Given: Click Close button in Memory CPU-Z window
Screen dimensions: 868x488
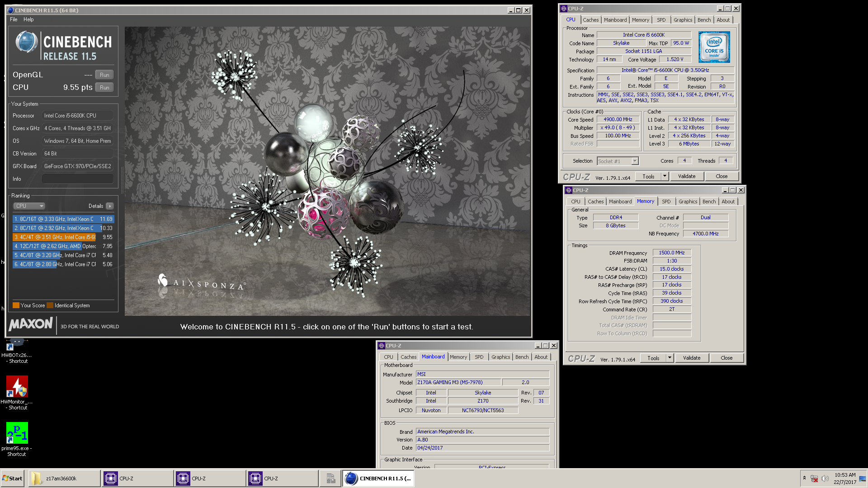Looking at the screenshot, I should pos(726,358).
